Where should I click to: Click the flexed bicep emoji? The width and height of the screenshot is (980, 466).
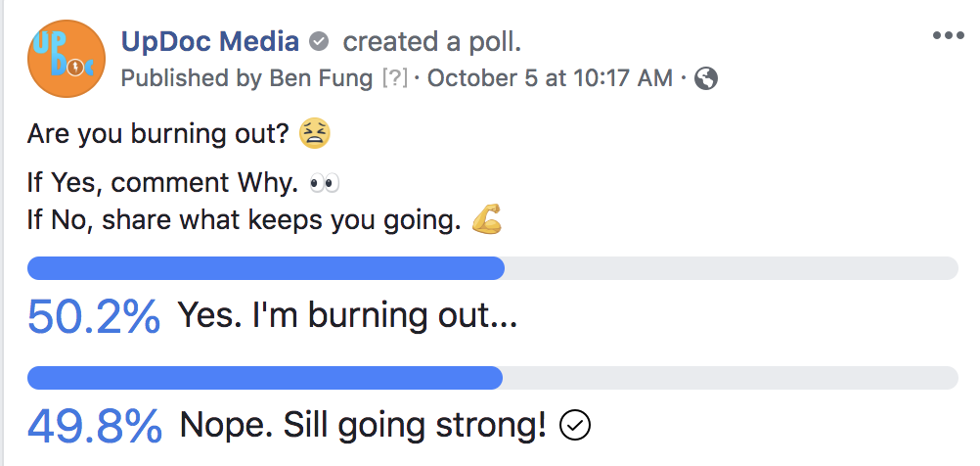click(486, 221)
